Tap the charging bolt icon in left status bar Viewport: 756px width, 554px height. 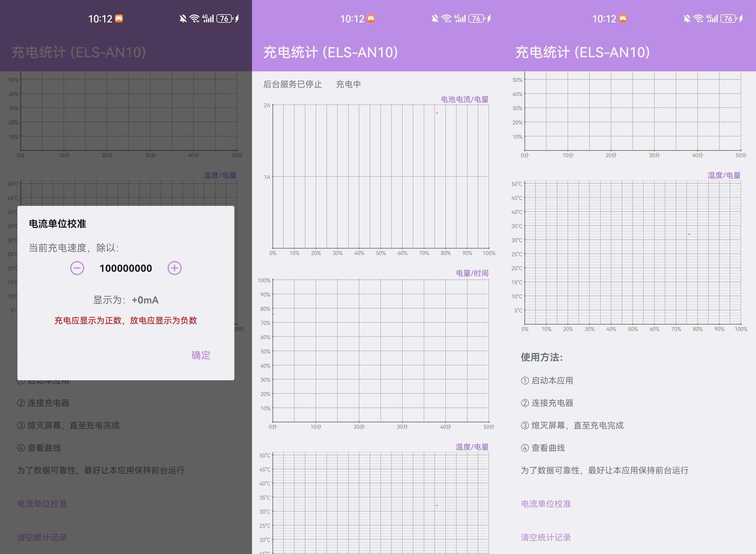tap(237, 18)
